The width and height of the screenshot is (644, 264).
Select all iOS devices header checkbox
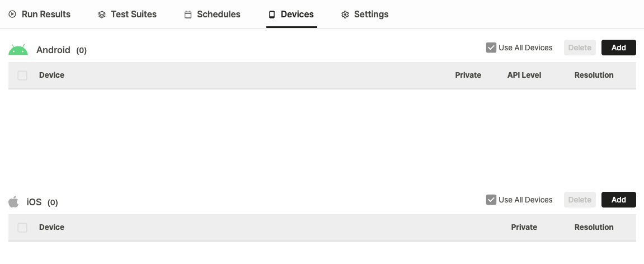point(22,228)
